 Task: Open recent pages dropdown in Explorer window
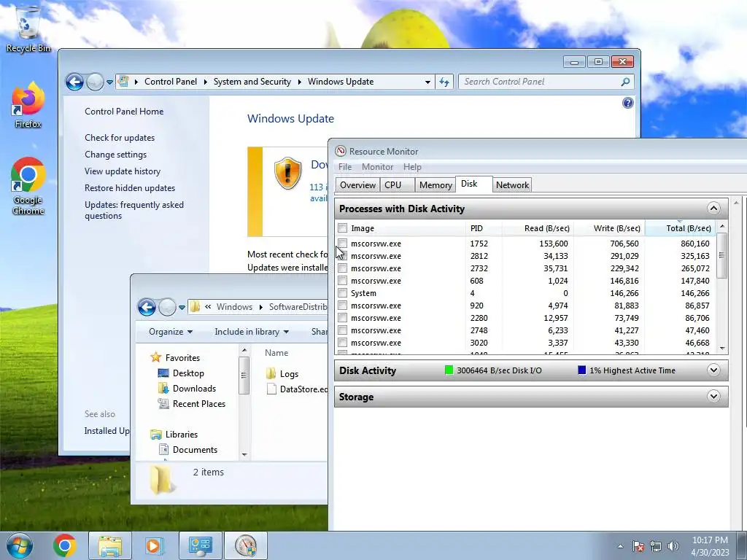tap(182, 307)
